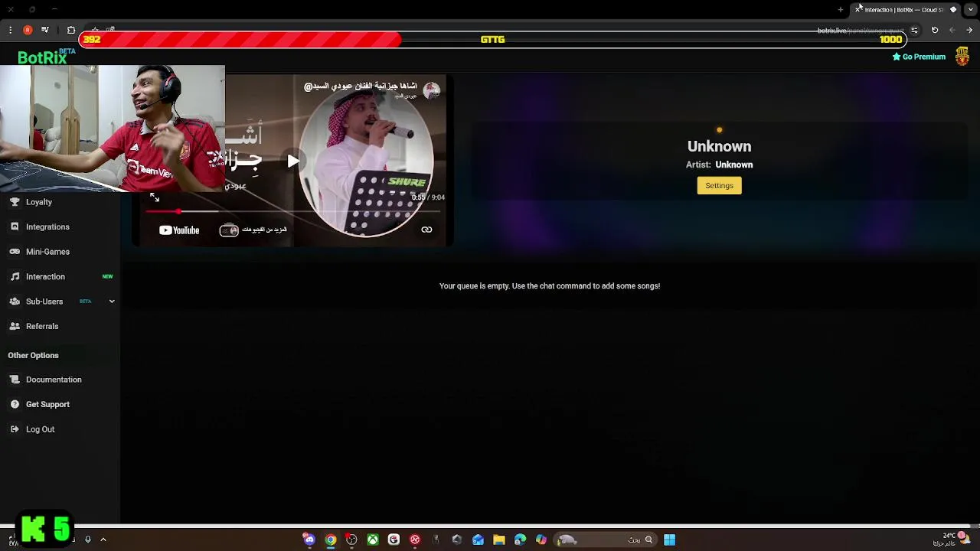Expand the video player with arrows icon
Screen dimensions: 980x551
155,197
